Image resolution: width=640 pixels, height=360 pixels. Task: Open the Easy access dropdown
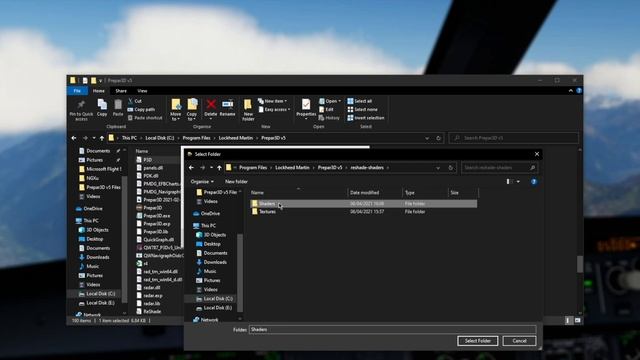tap(274, 109)
